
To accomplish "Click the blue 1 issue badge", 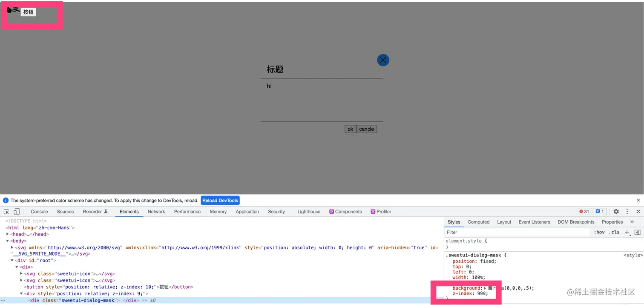I will (x=600, y=212).
